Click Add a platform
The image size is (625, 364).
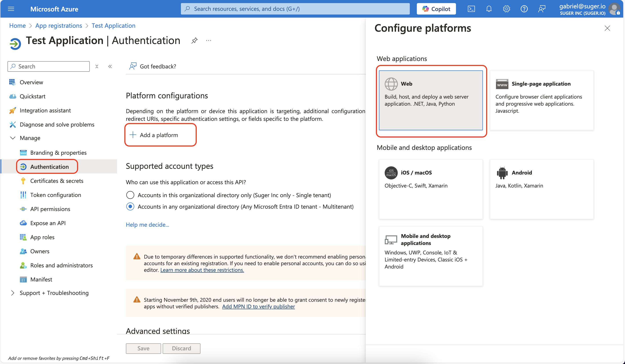(154, 135)
